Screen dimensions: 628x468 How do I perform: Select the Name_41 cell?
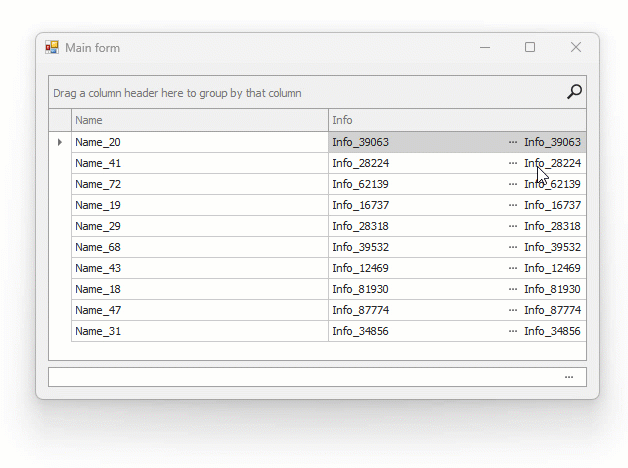coord(200,164)
